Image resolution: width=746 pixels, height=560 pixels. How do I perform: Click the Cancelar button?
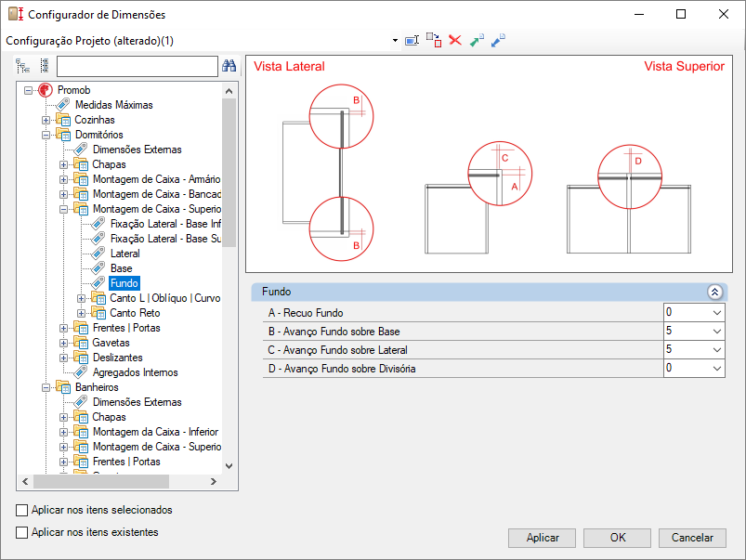point(692,538)
